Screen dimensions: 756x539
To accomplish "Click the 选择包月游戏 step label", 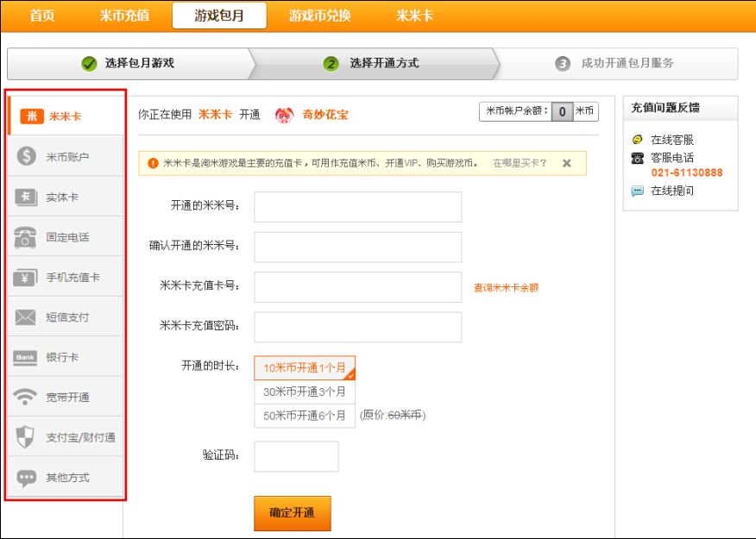I will tap(140, 63).
